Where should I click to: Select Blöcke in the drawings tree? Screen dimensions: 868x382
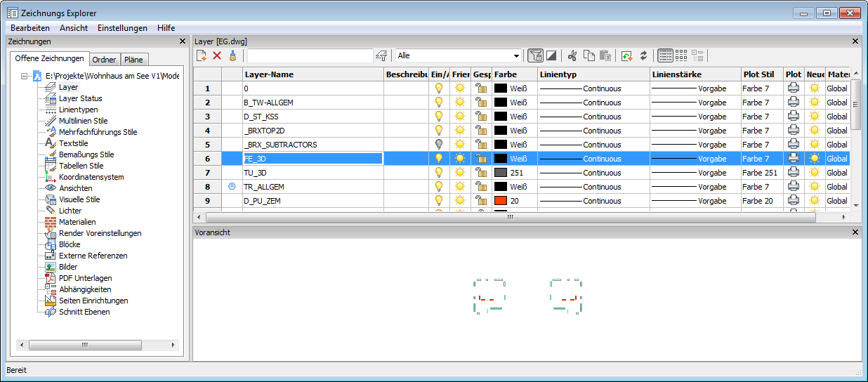(x=70, y=244)
